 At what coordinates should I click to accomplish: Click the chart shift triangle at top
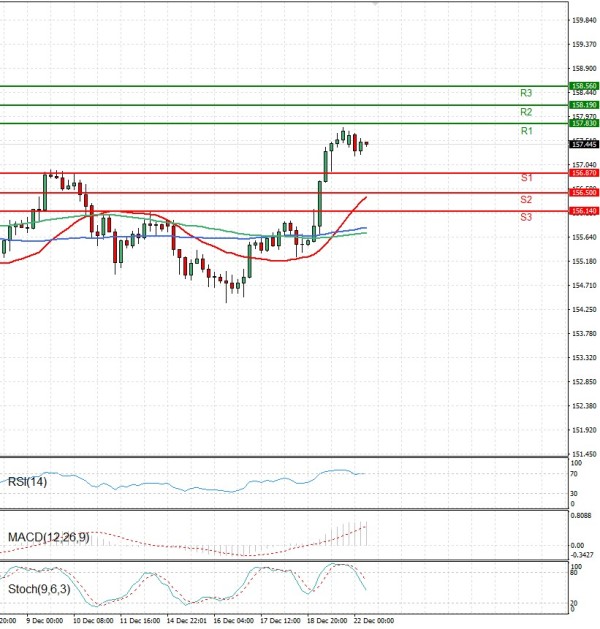point(375,4)
